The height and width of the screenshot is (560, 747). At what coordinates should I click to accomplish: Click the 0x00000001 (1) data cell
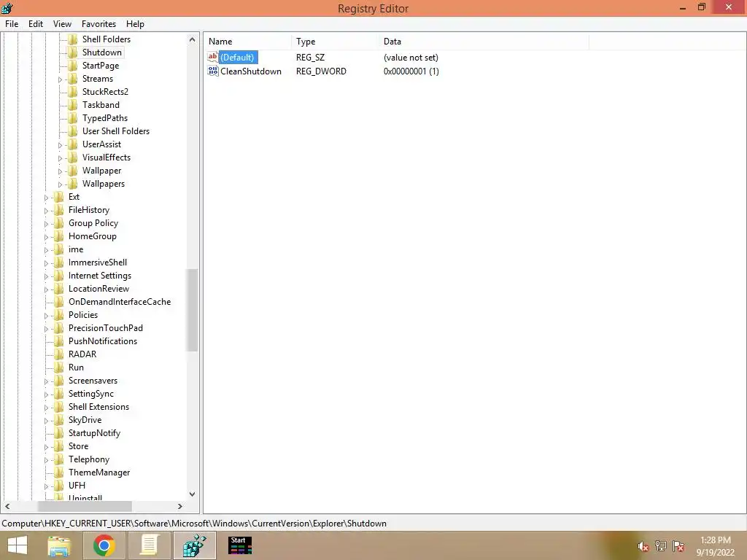pyautogui.click(x=411, y=71)
